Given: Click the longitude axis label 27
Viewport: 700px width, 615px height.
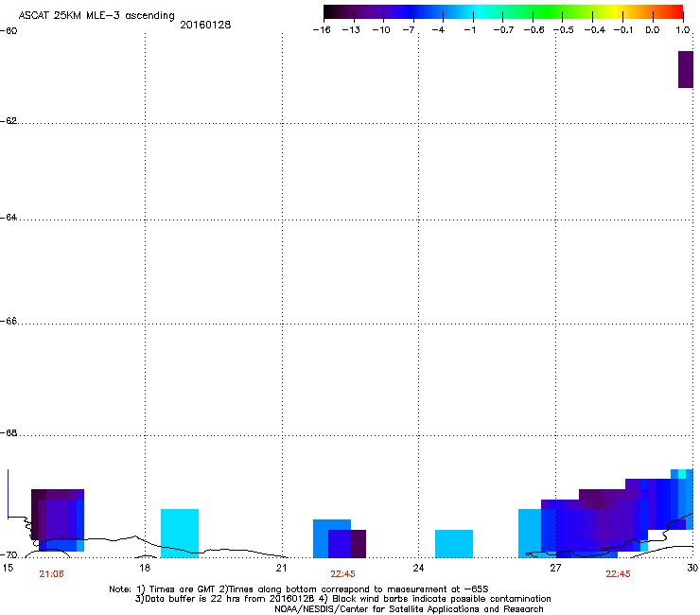Looking at the screenshot, I should coord(555,568).
